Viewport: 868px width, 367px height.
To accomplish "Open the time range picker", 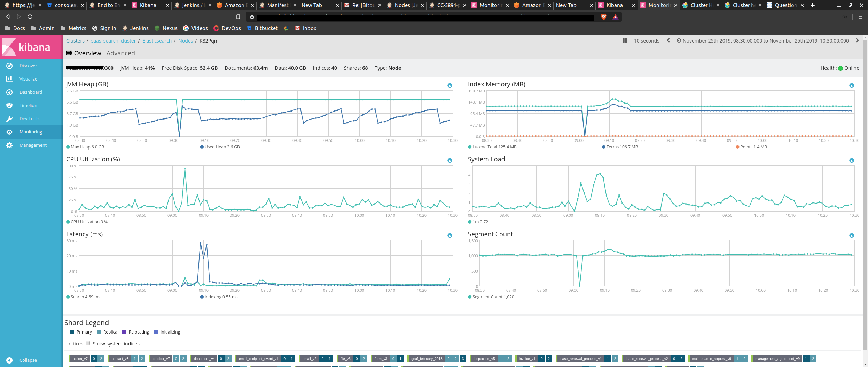I will pos(763,41).
